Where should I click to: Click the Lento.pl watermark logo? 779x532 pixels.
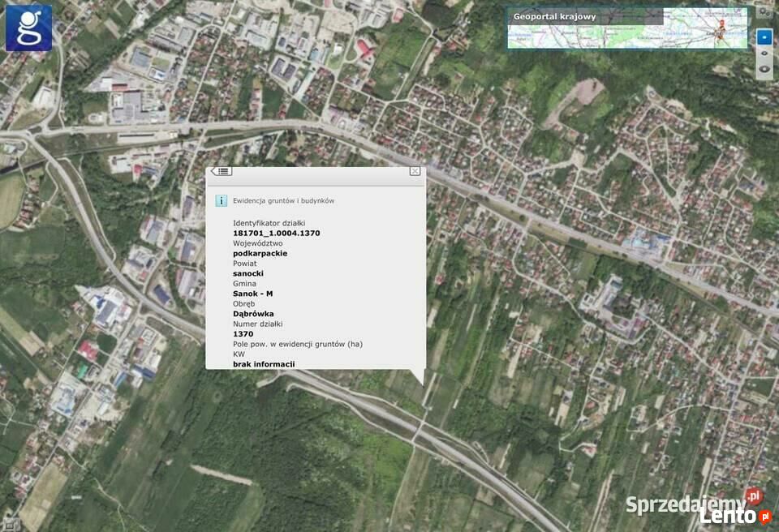[734, 516]
